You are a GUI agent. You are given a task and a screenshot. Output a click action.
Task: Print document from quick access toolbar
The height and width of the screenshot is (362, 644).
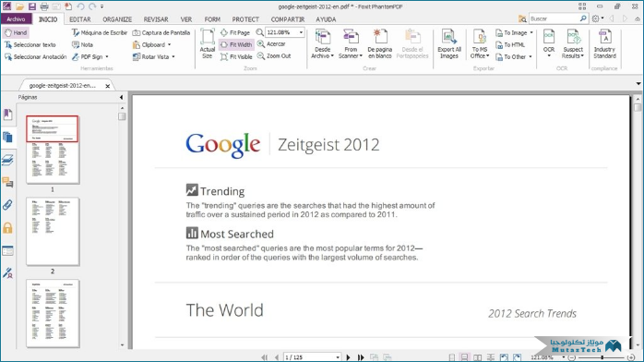coord(44,6)
